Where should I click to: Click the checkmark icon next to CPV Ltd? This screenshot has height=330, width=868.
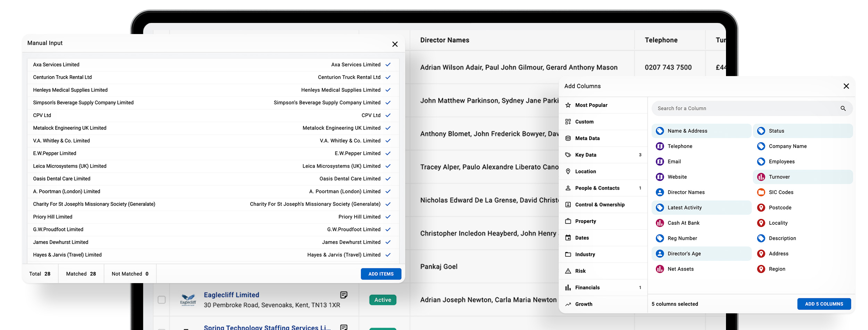pos(388,115)
